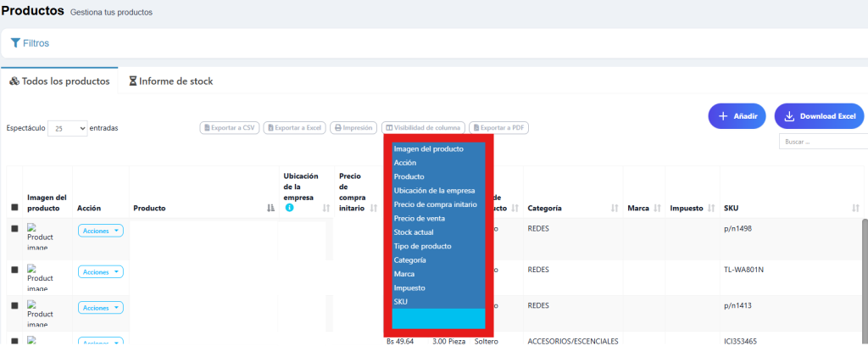Screen dimensions: 868x346
Task: Switch to the Informe de stock tab
Action: [x=170, y=81]
